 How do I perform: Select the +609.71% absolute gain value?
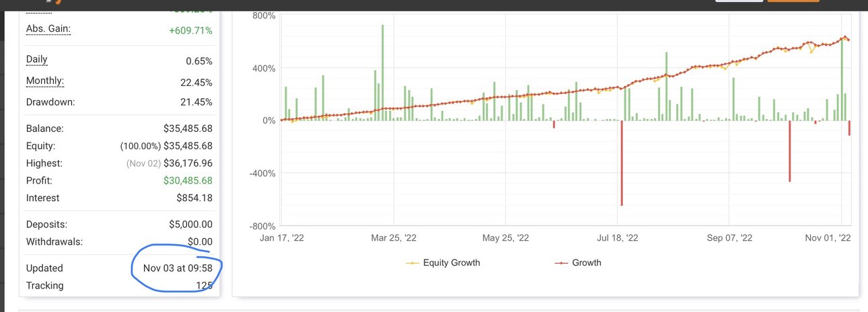pos(190,30)
